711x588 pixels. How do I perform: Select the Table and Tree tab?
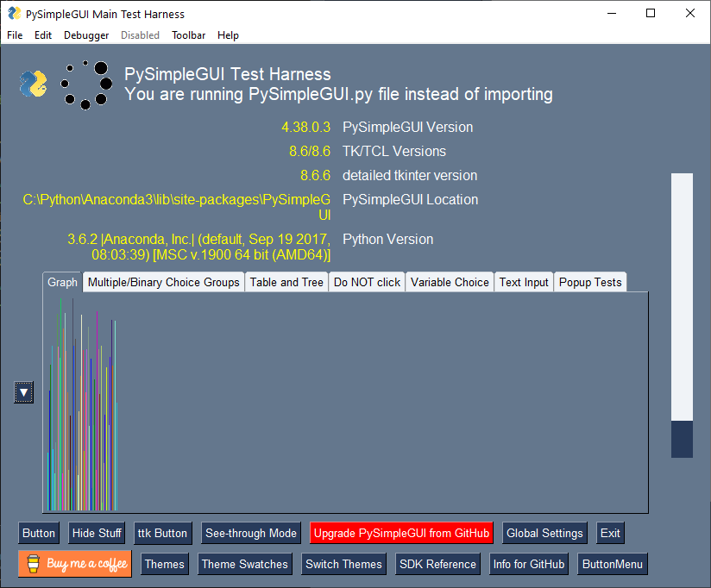click(286, 281)
